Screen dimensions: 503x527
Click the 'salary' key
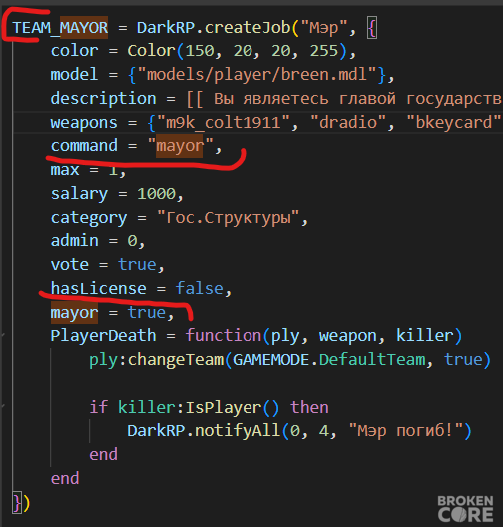pyautogui.click(x=79, y=194)
